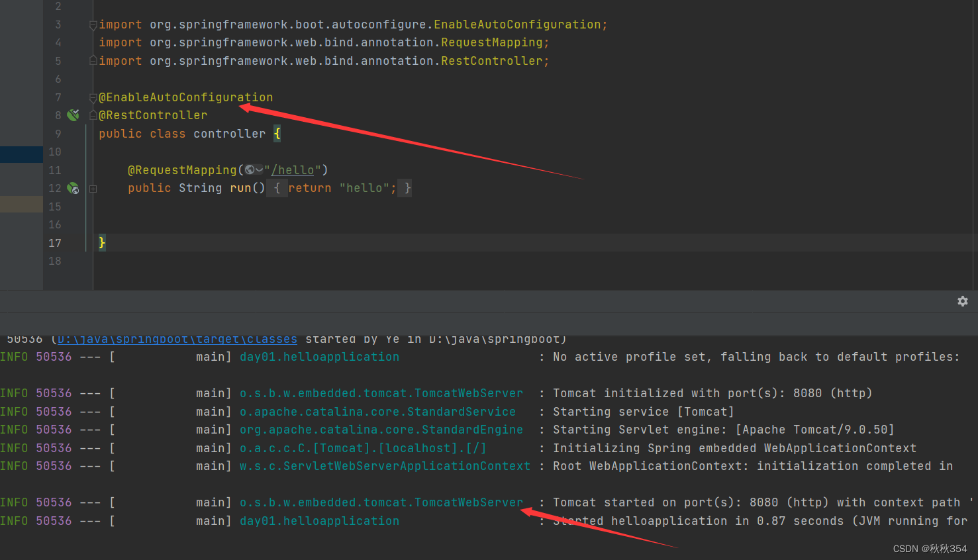This screenshot has height=560, width=978.
Task: Collapse @RestController region via line 8 fold marker
Action: (93, 115)
